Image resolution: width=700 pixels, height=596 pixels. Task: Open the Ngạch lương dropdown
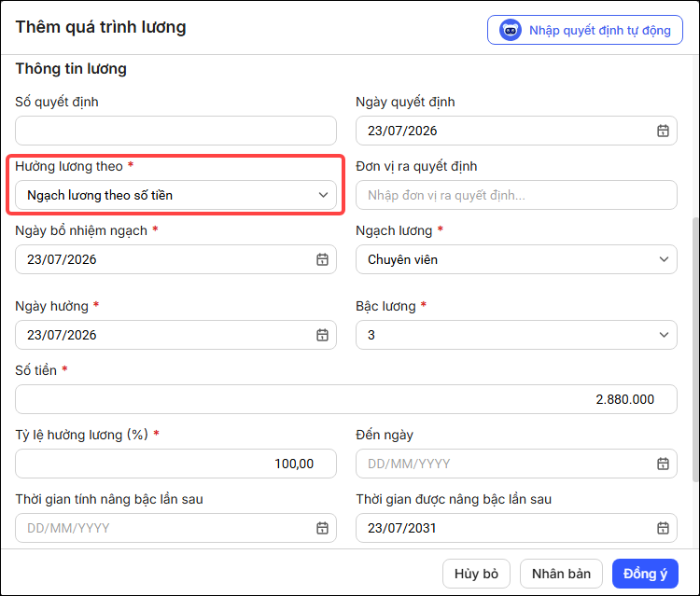[x=516, y=259]
